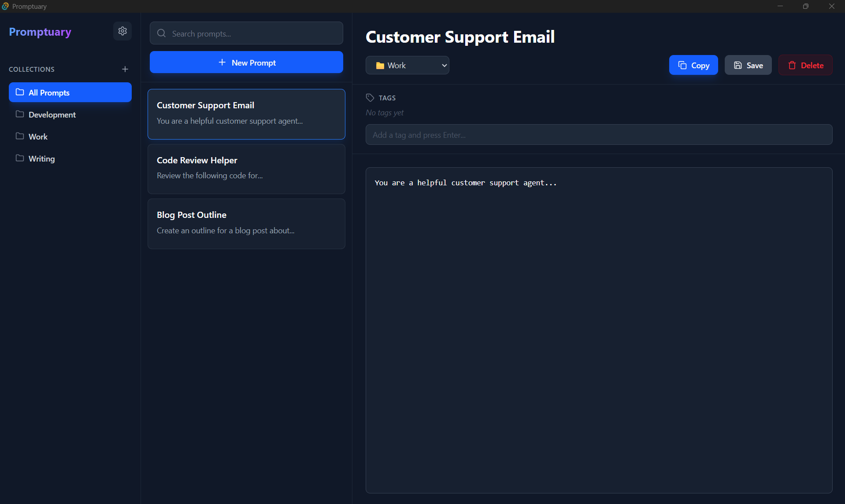This screenshot has height=504, width=845.
Task: Create a New Prompt
Action: (x=246, y=63)
